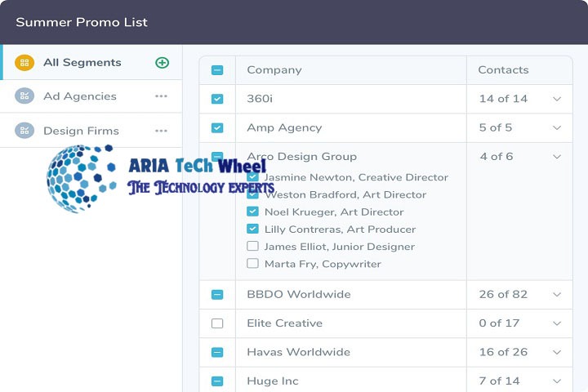588x392 pixels.
Task: Toggle BBDO Worldwide checkbox
Action: tap(217, 295)
